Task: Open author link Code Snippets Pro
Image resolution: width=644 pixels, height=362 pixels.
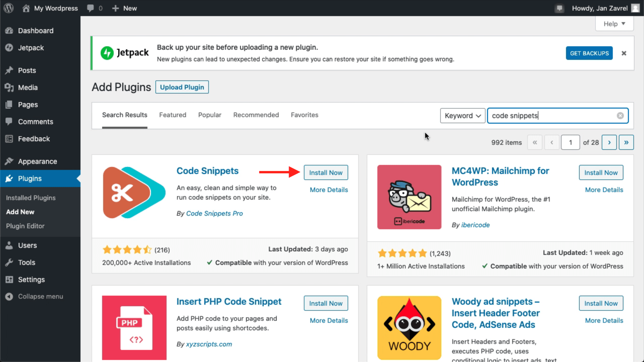Action: [x=214, y=214]
